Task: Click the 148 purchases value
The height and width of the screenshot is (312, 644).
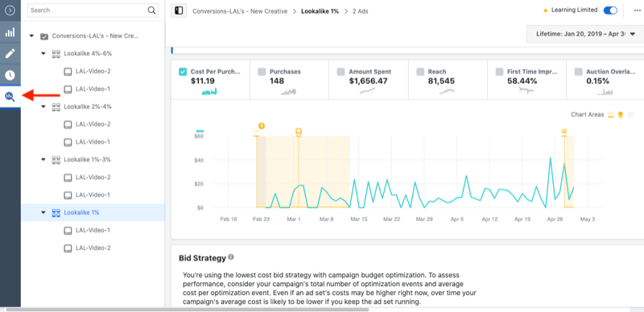Action: (277, 81)
